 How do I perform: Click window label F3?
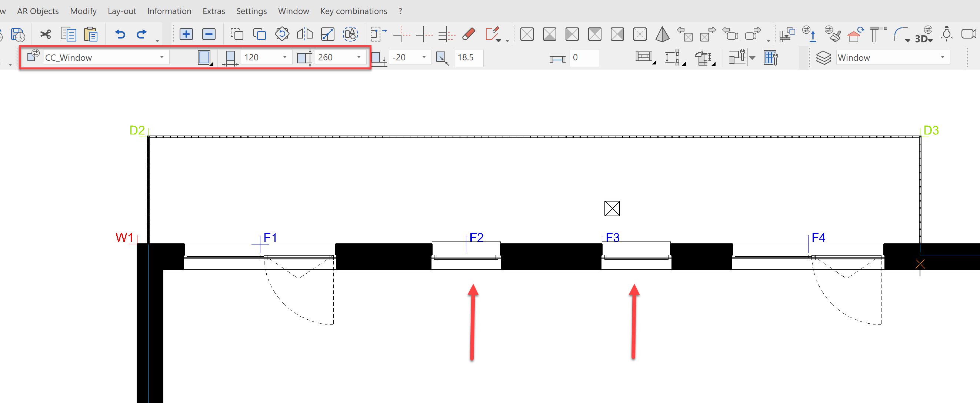[x=613, y=237]
